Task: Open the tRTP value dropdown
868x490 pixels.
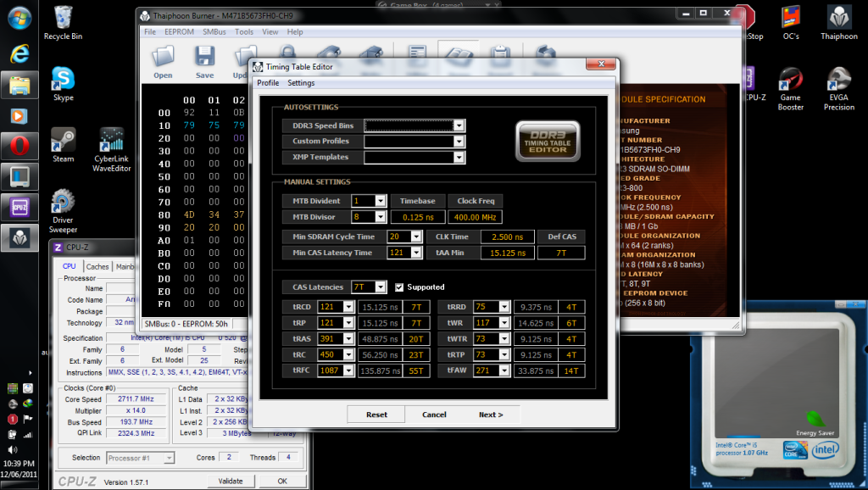Action: [x=504, y=354]
